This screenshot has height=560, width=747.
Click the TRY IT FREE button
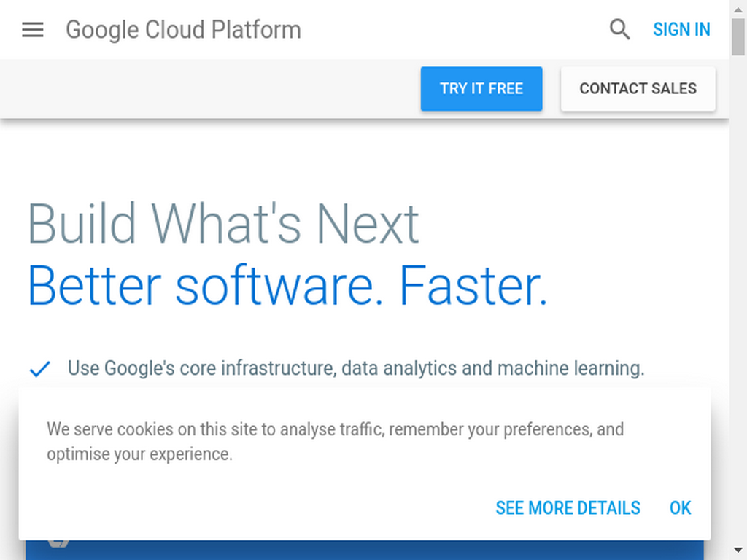coord(481,88)
